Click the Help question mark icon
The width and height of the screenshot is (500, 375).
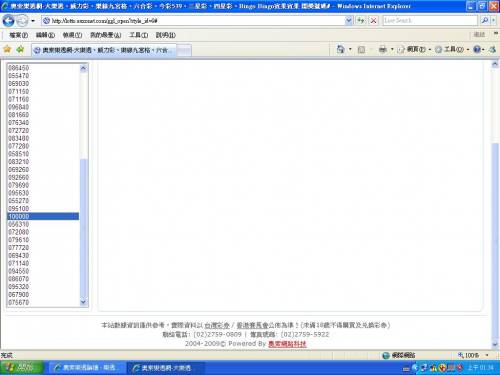(477, 49)
